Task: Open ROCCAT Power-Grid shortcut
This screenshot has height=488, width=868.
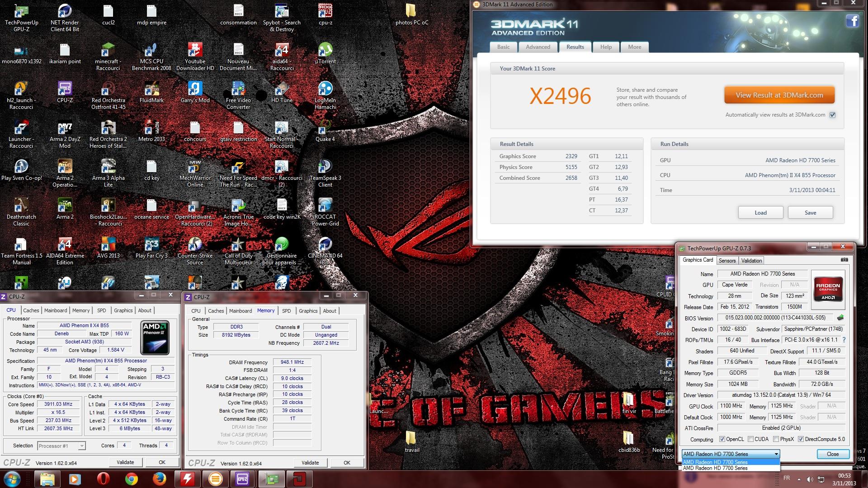Action: pos(325,212)
